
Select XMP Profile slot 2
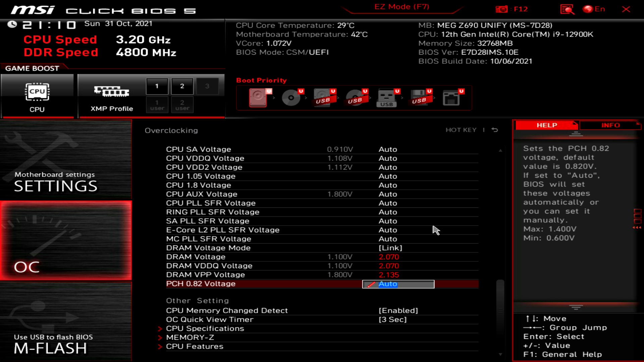pyautogui.click(x=182, y=85)
